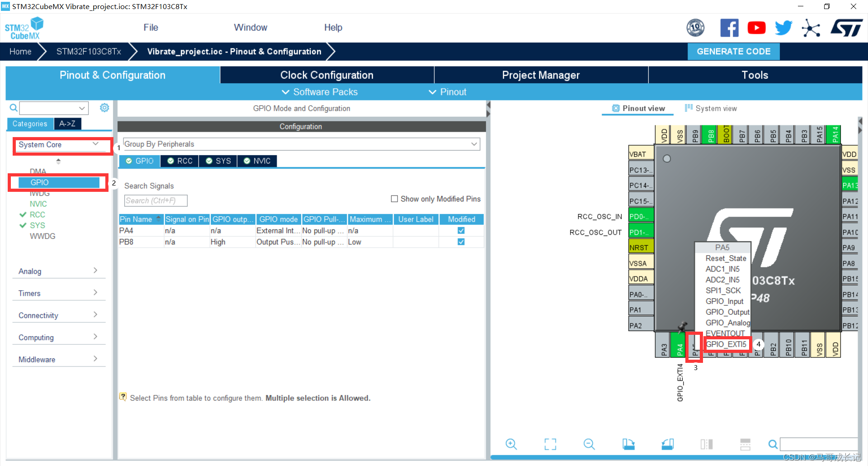868x466 pixels.
Task: Open the NVIC configuration tab
Action: [257, 161]
